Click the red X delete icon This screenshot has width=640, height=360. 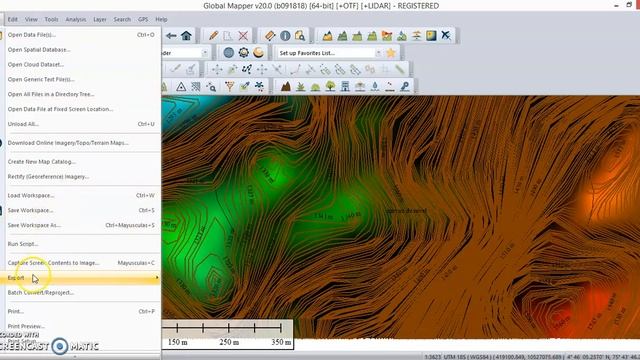tap(243, 36)
